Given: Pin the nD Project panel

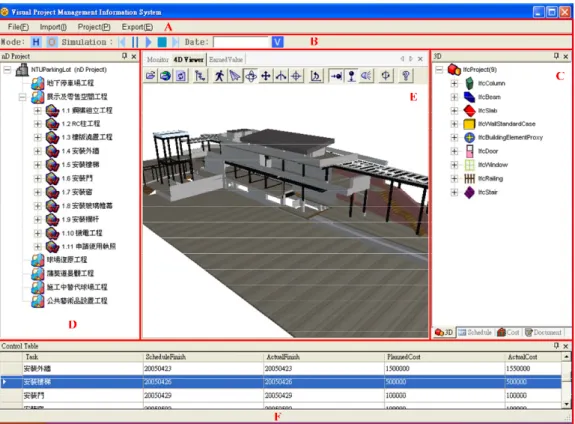Looking at the screenshot, I should point(124,56).
